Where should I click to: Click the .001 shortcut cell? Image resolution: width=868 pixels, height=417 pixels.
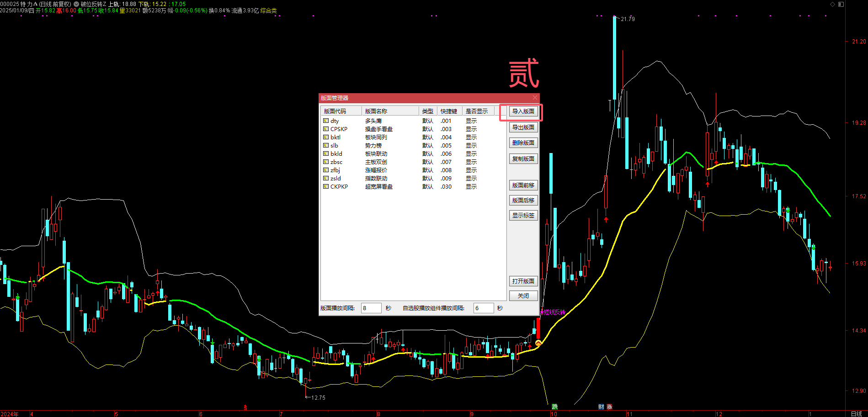[x=446, y=121]
